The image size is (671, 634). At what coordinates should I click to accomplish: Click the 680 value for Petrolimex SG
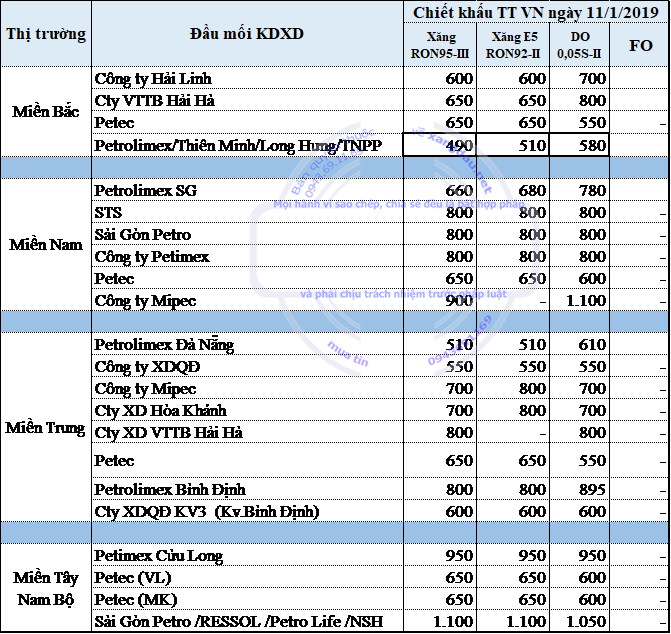point(513,190)
